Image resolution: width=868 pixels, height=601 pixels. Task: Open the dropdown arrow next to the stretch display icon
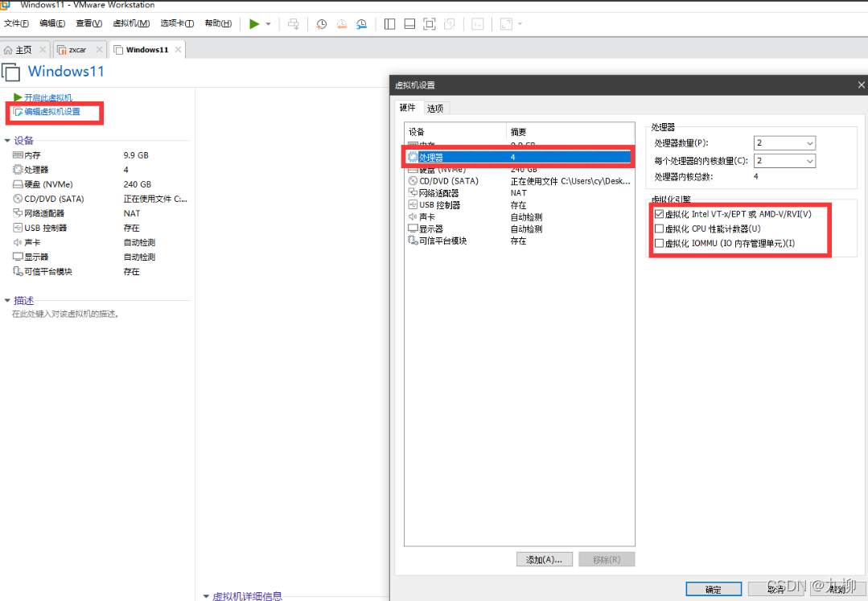[520, 24]
